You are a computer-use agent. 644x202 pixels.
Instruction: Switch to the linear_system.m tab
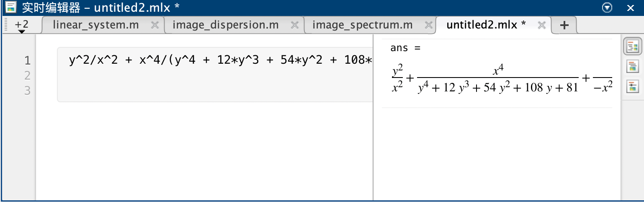95,25
